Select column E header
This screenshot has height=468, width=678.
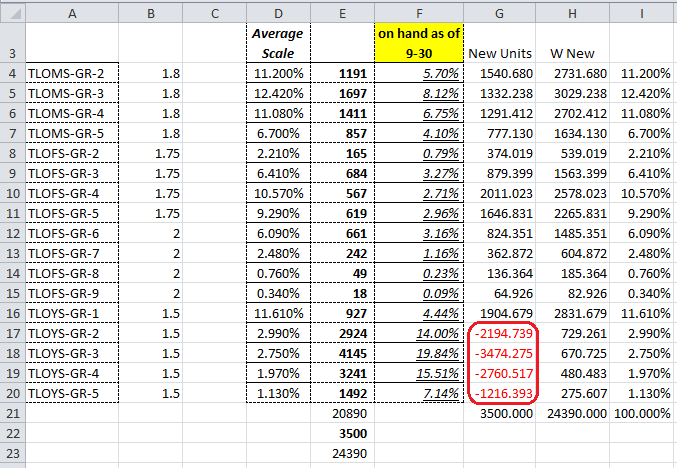click(342, 14)
